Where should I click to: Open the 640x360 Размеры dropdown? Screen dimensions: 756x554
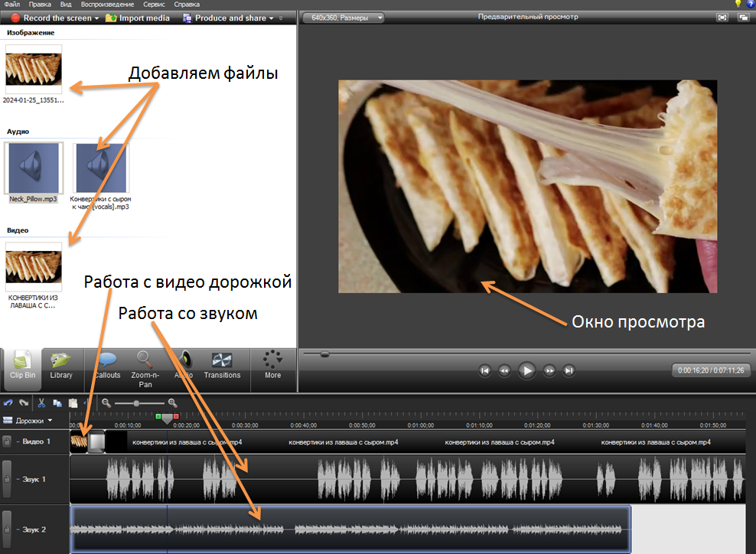(x=343, y=18)
